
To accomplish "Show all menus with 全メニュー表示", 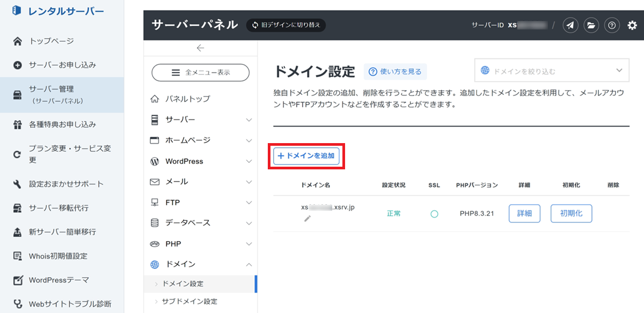I will (200, 73).
